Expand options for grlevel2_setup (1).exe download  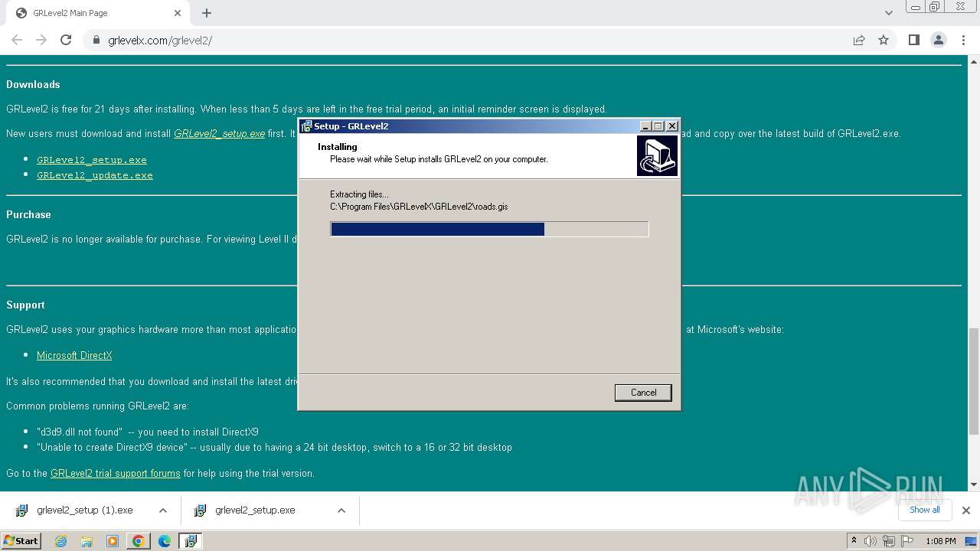[163, 510]
